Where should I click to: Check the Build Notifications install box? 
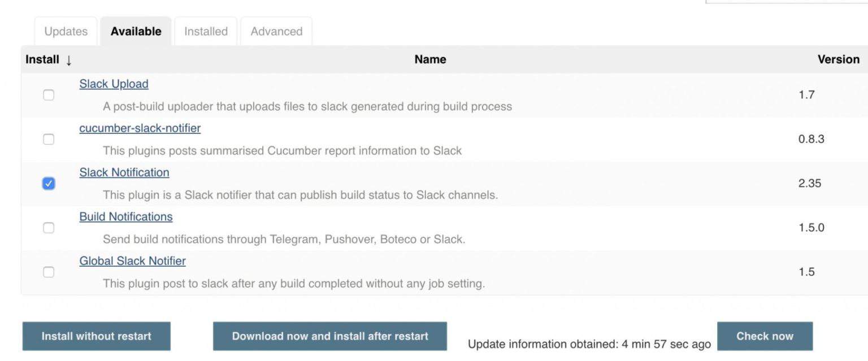49,227
